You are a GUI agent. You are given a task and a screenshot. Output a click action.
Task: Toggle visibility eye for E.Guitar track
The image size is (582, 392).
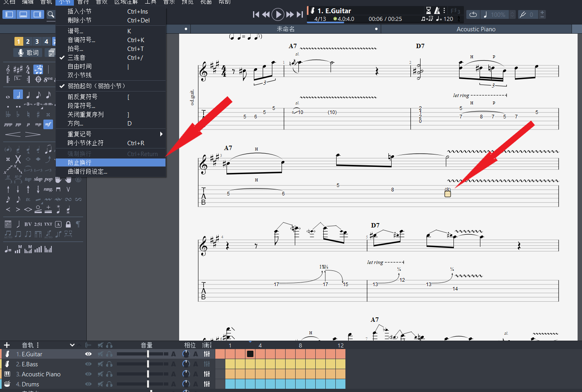(88, 354)
